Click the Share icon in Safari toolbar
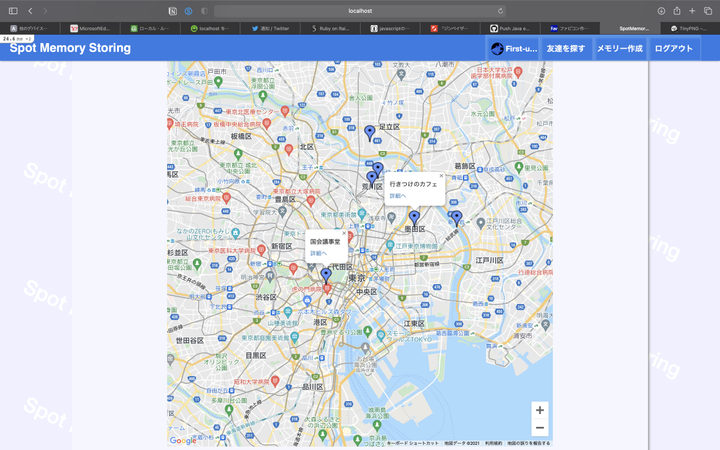Image resolution: width=720 pixels, height=450 pixels. click(x=677, y=11)
